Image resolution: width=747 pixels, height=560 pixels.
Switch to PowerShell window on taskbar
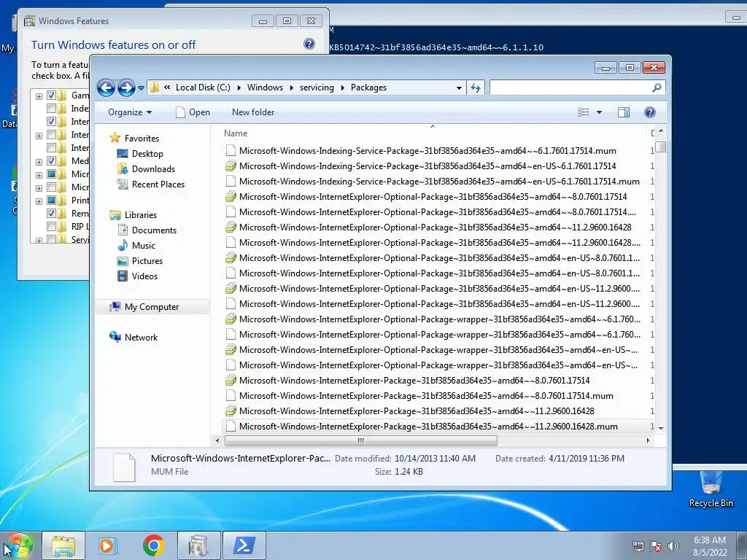244,545
